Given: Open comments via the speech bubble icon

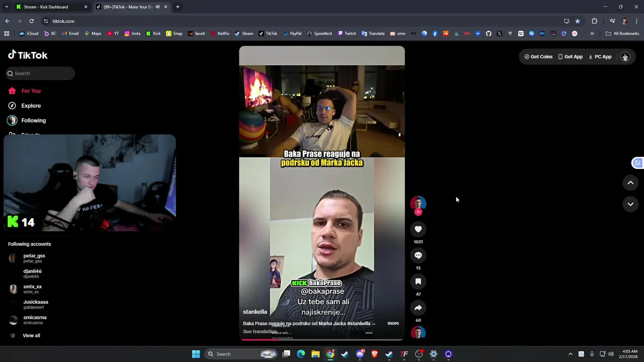Looking at the screenshot, I should (418, 255).
